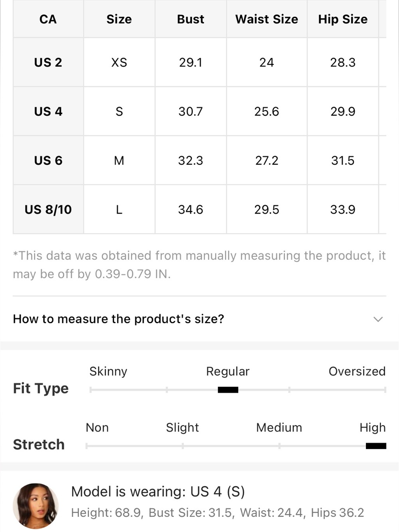399x532 pixels.
Task: Tap the Hip Size column header
Action: 343,19
